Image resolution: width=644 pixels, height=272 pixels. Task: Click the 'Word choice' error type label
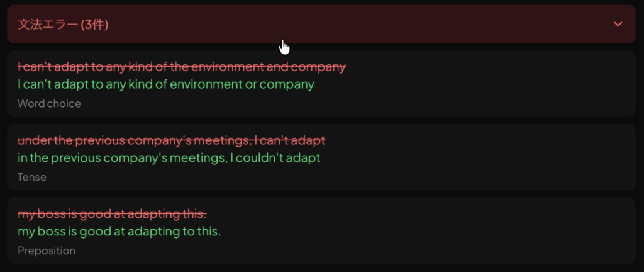point(49,103)
